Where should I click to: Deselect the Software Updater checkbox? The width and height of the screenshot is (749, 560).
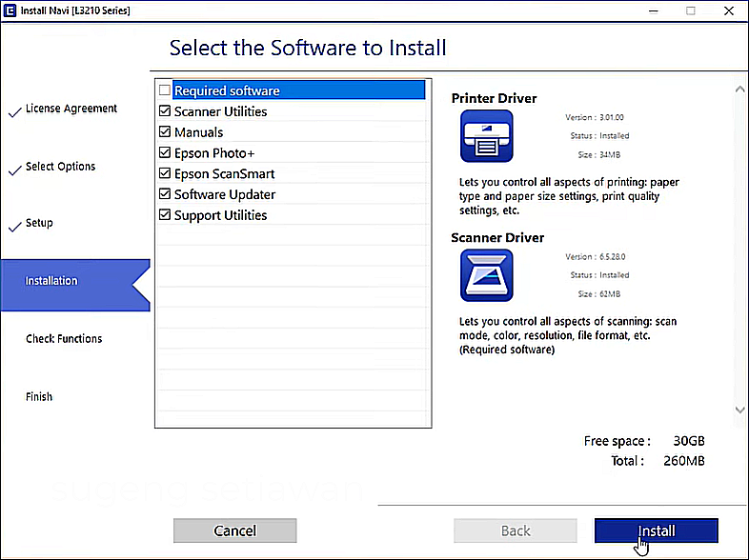pos(165,194)
